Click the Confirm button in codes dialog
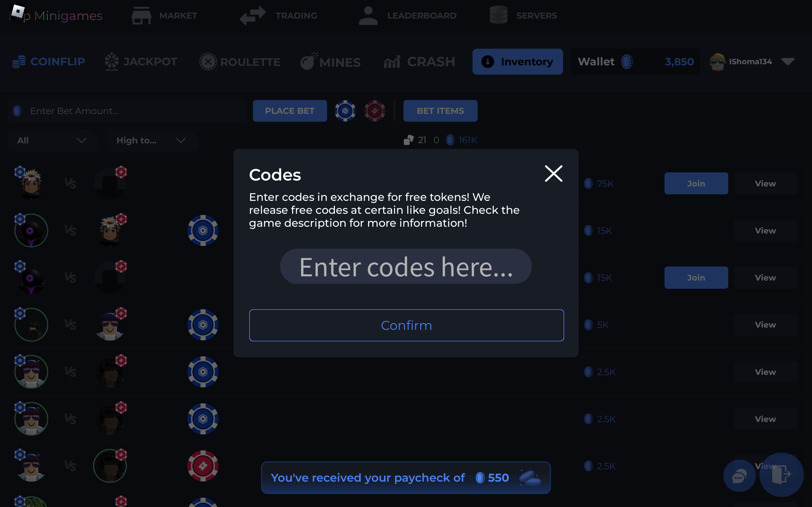This screenshot has height=507, width=812. tap(406, 325)
